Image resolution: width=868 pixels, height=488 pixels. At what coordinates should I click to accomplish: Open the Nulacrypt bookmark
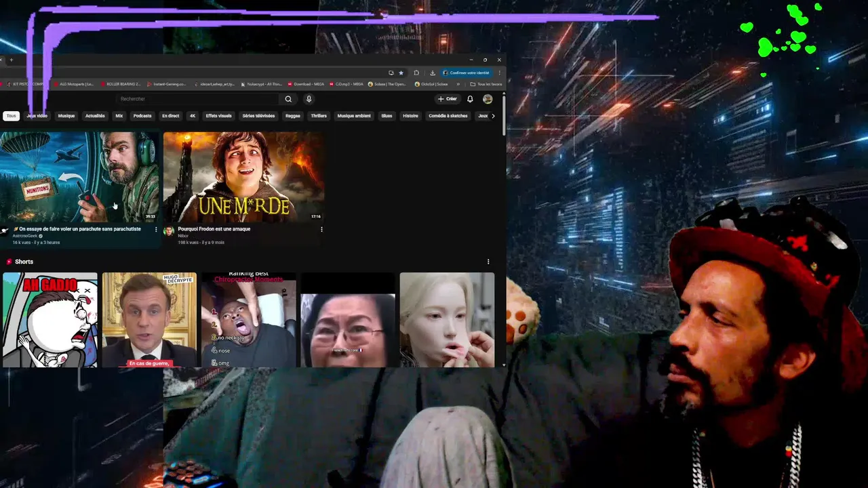point(261,84)
